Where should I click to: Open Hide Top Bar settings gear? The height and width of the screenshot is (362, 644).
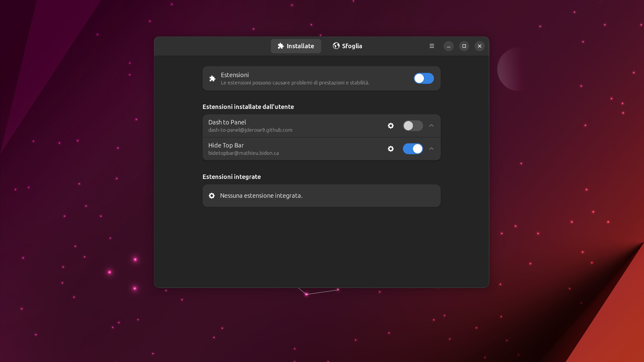point(391,149)
